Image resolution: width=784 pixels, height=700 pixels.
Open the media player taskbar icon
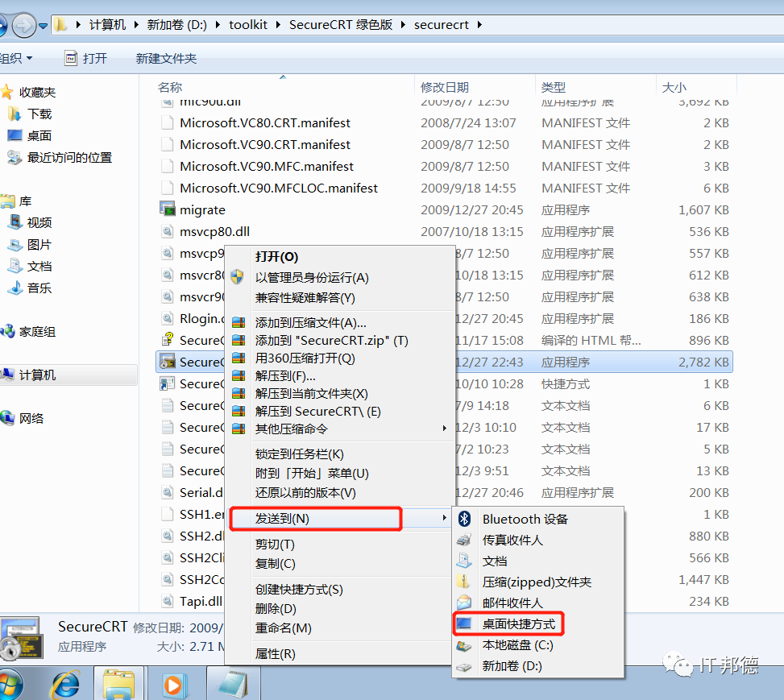pos(175,685)
